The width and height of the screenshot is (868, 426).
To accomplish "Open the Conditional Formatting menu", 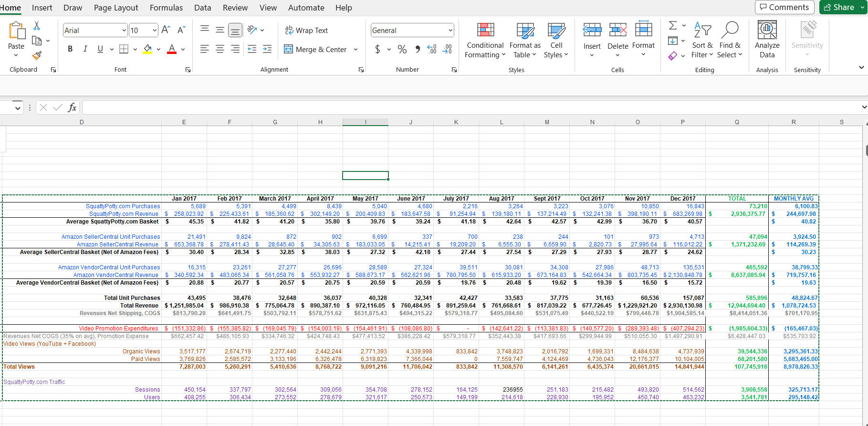I will (x=485, y=40).
